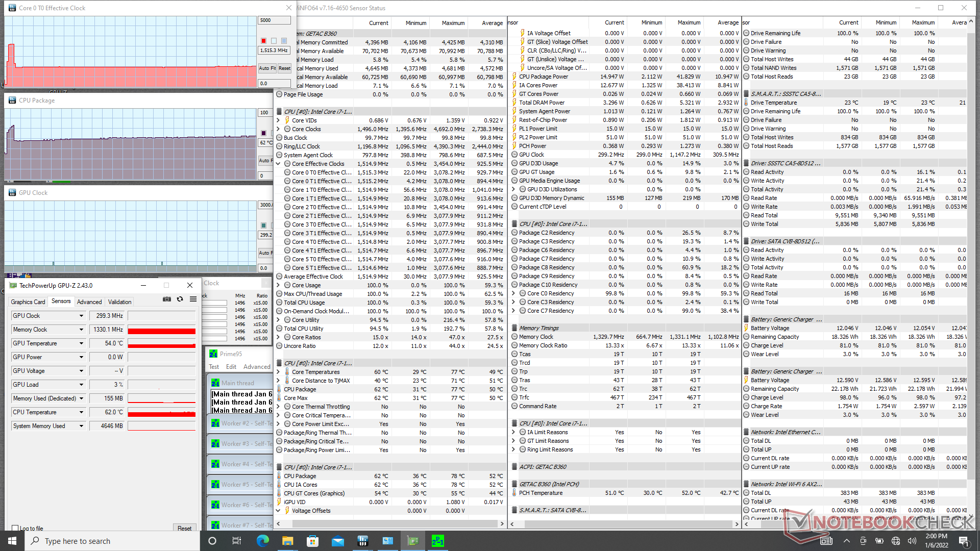Open Validation tab in GPU-Z
The width and height of the screenshot is (980, 551).
[x=119, y=302]
